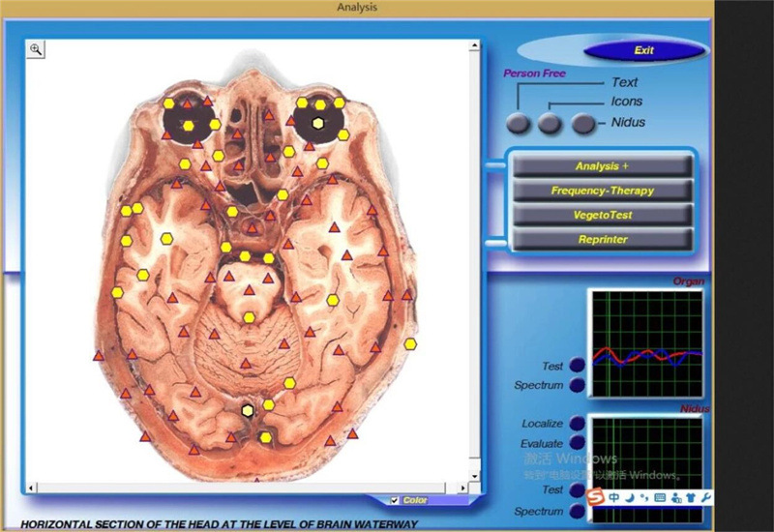Screen dimensions: 774x532
Task: Click the magnifier zoom icon above the brain image
Action: click(x=35, y=49)
